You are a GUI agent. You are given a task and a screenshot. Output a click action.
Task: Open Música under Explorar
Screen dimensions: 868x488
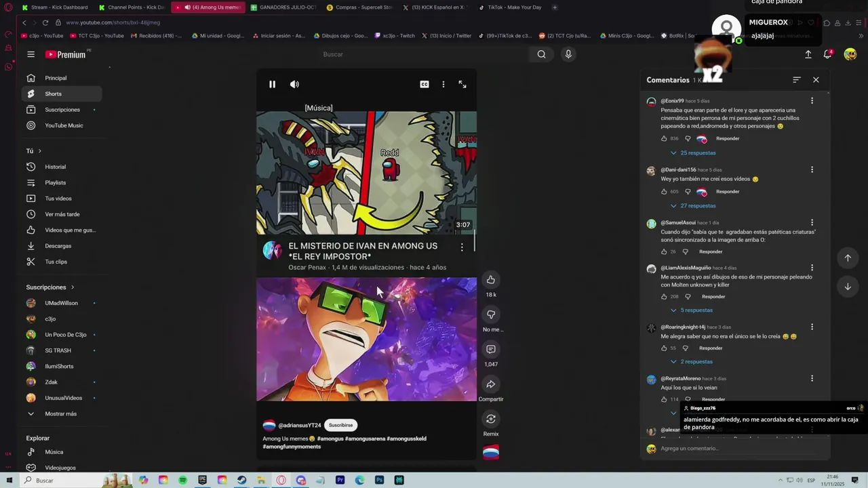pos(62,451)
